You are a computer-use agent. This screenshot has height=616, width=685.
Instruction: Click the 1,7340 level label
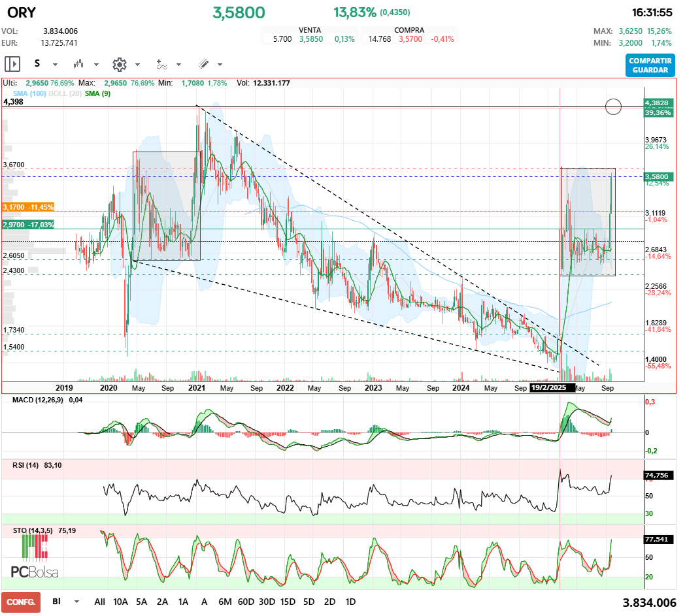click(14, 330)
